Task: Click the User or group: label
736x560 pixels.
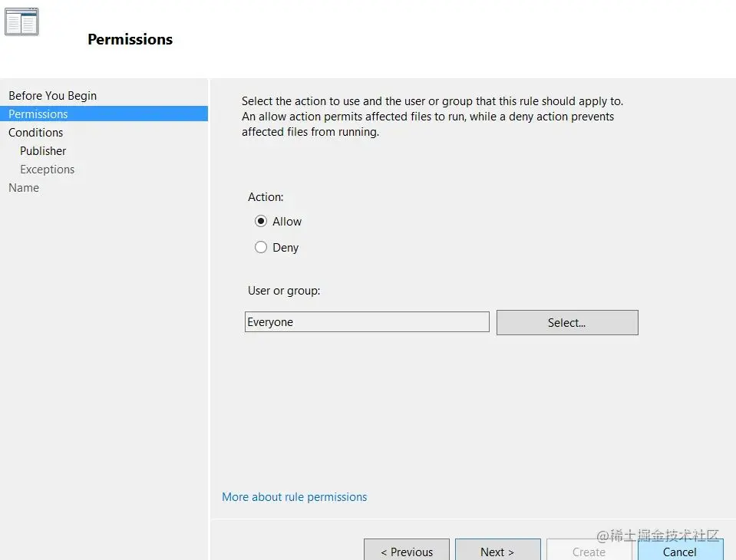Action: pyautogui.click(x=284, y=291)
